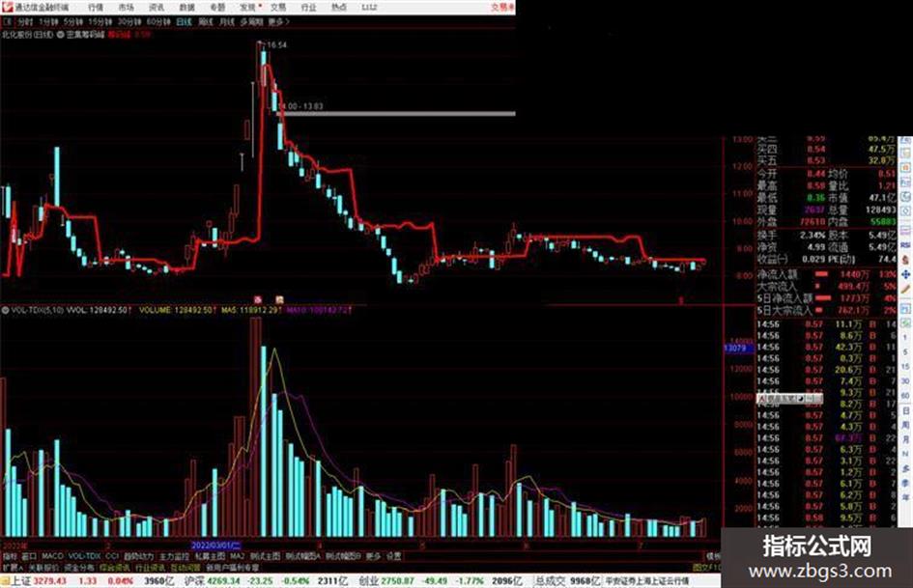
Task: Open the 资金分布 bottom tab
Action: coord(78,567)
